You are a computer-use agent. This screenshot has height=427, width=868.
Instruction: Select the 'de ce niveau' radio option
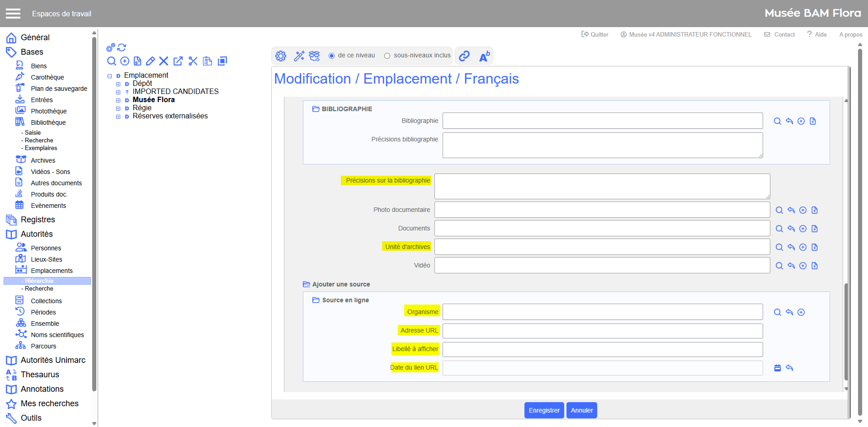click(332, 56)
